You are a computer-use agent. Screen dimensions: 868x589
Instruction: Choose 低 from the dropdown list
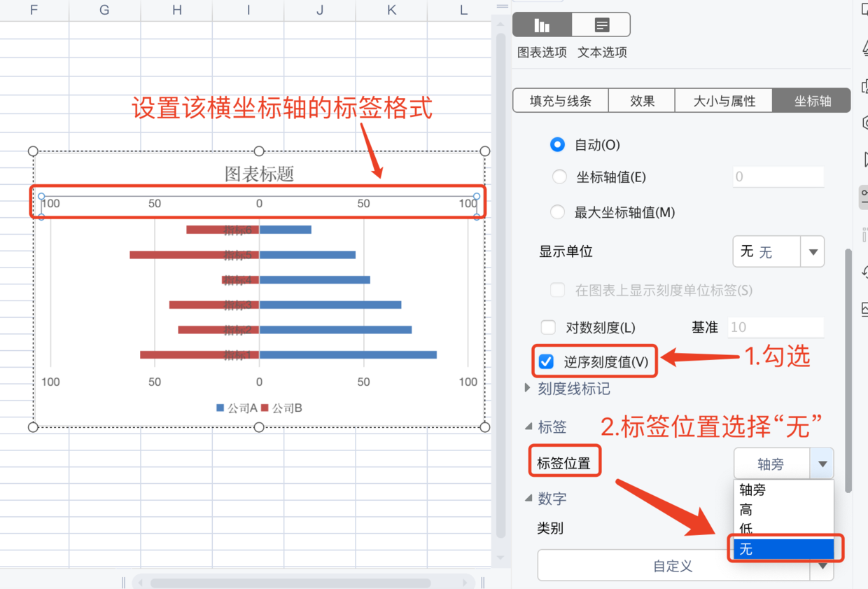click(x=783, y=528)
